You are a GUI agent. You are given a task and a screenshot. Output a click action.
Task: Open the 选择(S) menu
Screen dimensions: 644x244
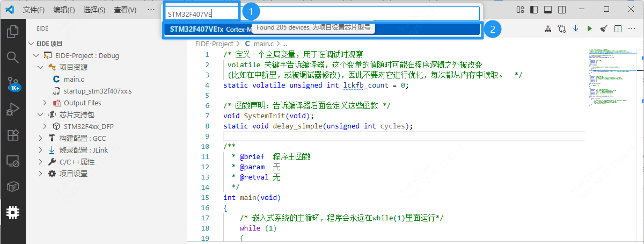tap(94, 10)
